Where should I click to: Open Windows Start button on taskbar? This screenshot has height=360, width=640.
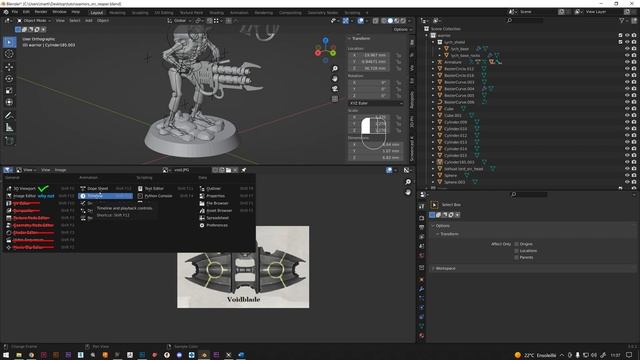pos(6,355)
